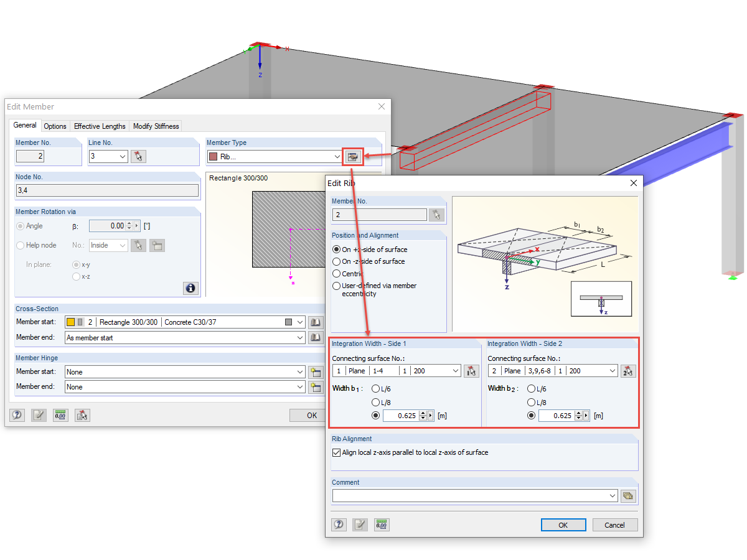Image resolution: width=747 pixels, height=560 pixels.
Task: Open the help dialog in Edit Member
Action: point(17,414)
